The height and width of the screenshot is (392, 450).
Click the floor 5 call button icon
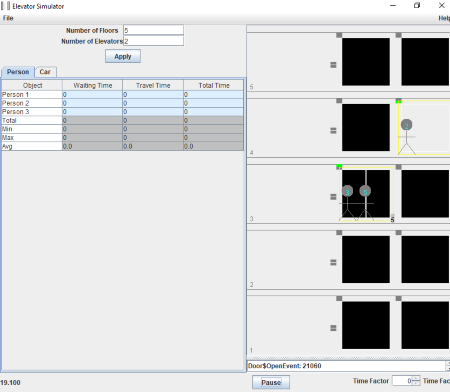(333, 65)
